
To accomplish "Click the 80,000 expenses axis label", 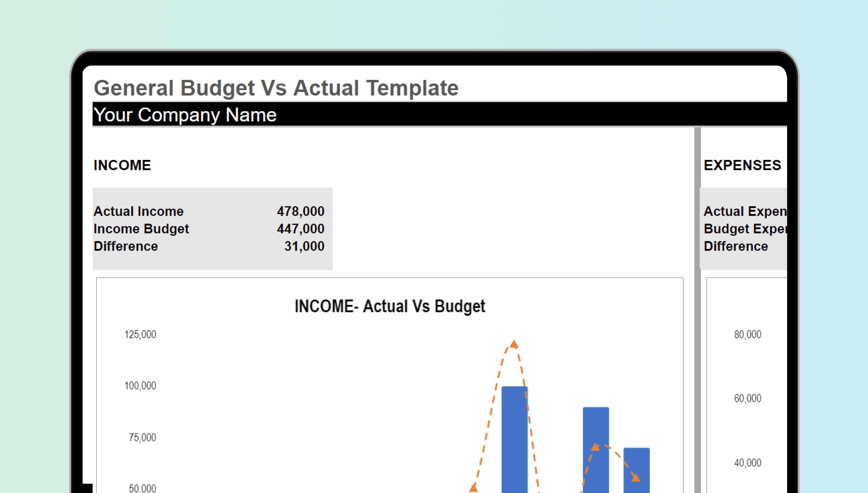I will 748,335.
